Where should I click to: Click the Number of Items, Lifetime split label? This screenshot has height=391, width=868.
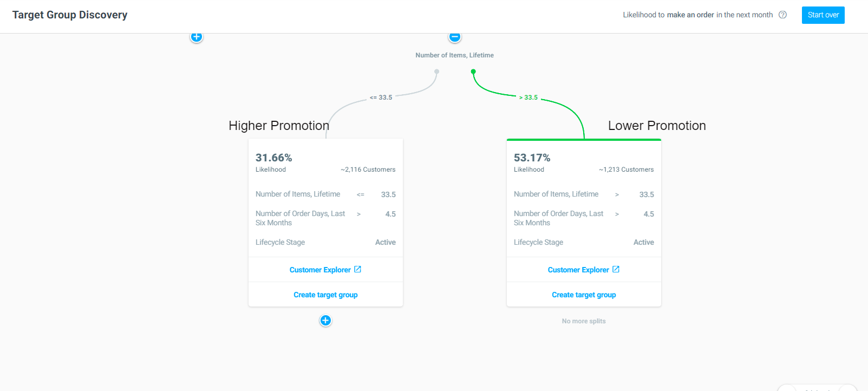(x=454, y=55)
